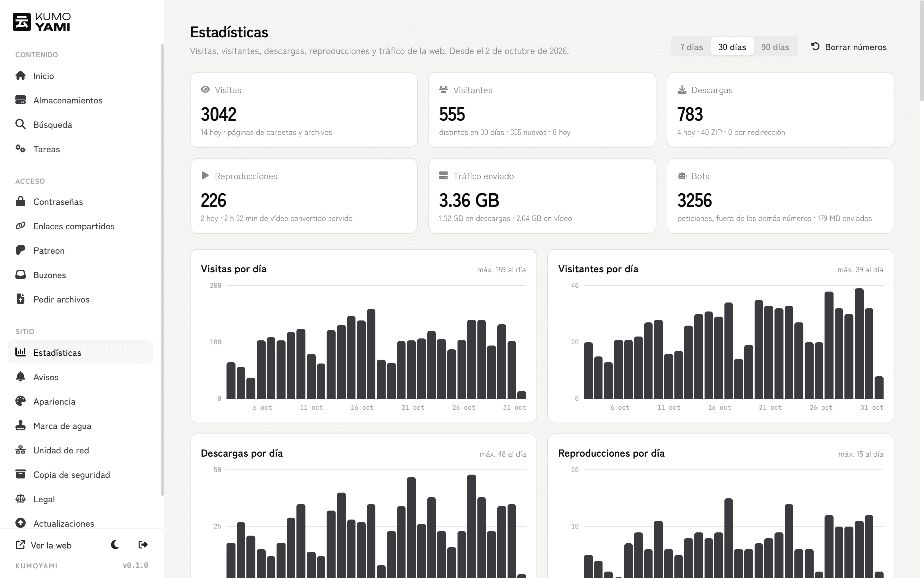Image resolution: width=924 pixels, height=578 pixels.
Task: Open the Avisos bell icon
Action: (21, 377)
